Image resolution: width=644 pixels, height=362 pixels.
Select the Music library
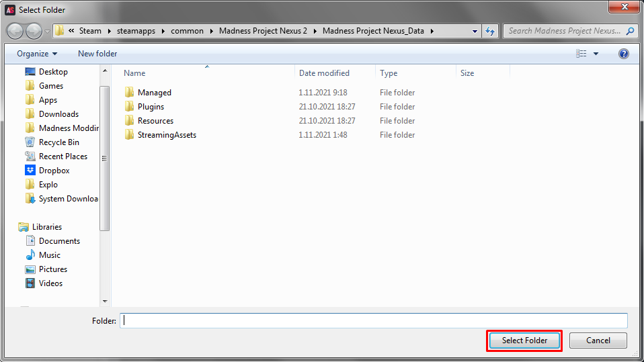49,255
